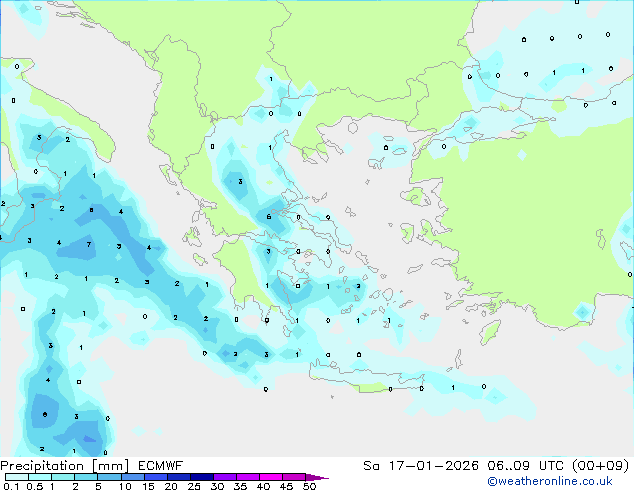
Task: Click the above-50 mm arrow tip of legend
Action: 317,477
